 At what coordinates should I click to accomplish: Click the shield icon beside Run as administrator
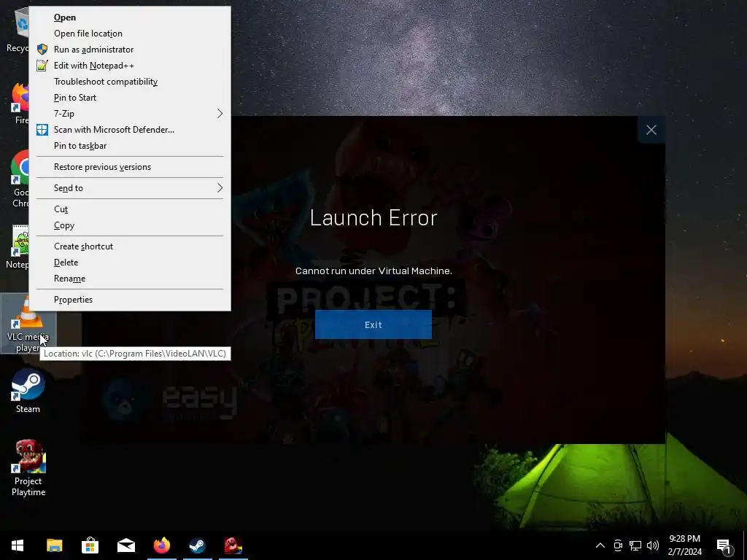click(42, 49)
